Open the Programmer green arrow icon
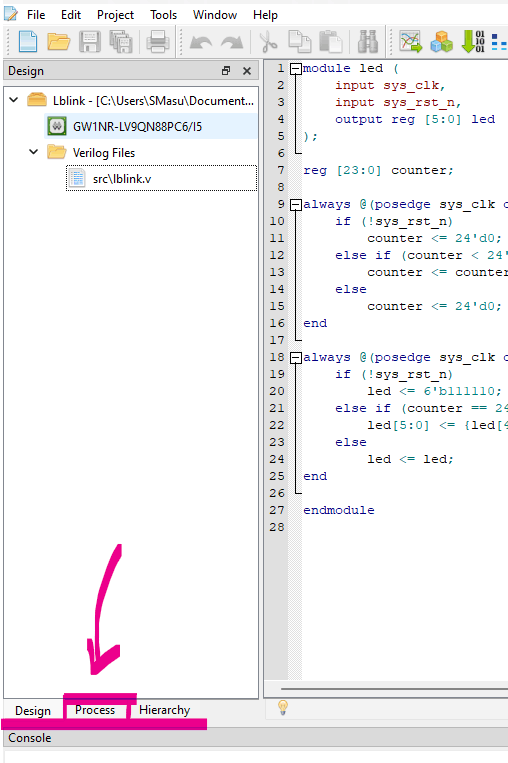This screenshot has height=763, width=508. 473,42
